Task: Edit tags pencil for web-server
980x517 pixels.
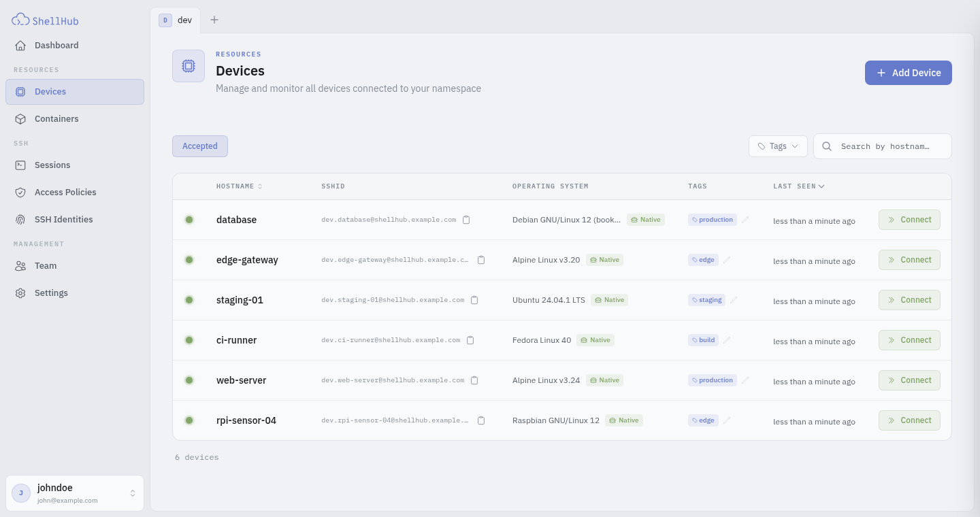Action: point(745,380)
